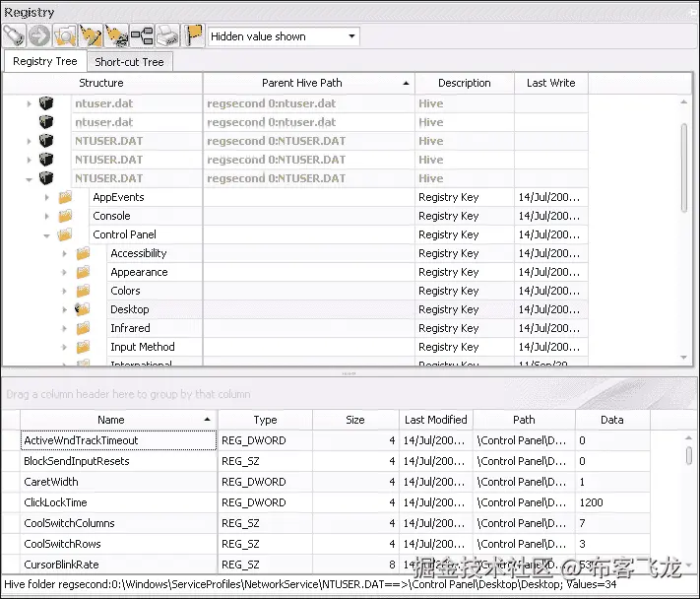The height and width of the screenshot is (599, 700).
Task: Select the Input Method key label
Action: click(143, 347)
